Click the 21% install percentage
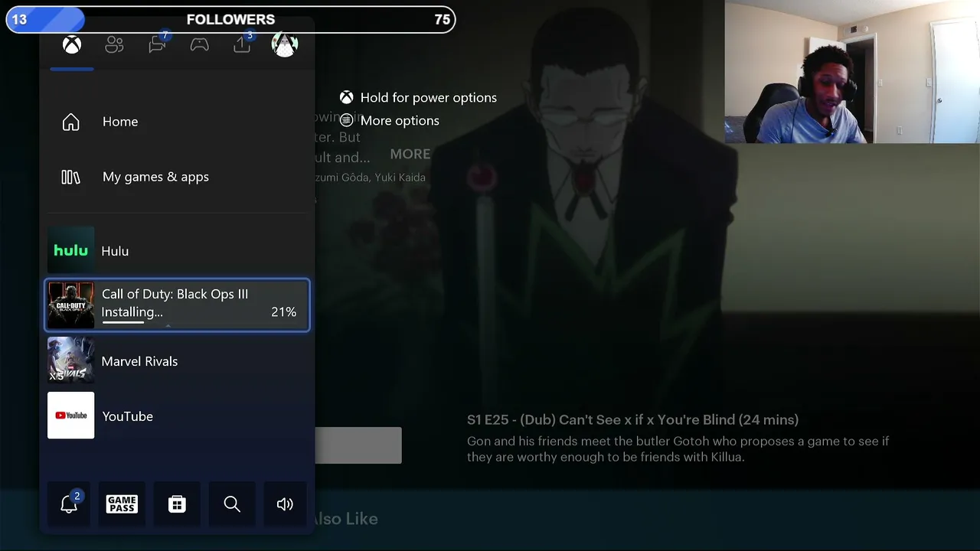The height and width of the screenshot is (551, 980). point(283,312)
